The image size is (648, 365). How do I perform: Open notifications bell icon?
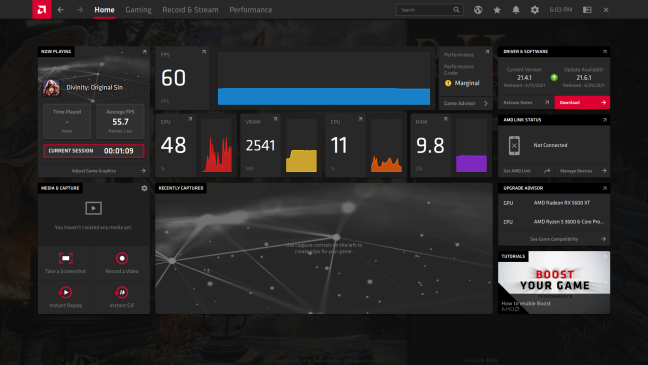516,10
